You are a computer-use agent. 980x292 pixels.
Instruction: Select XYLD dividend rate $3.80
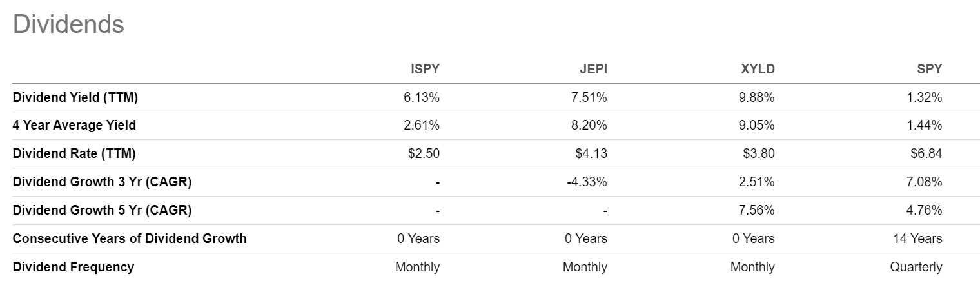(759, 154)
